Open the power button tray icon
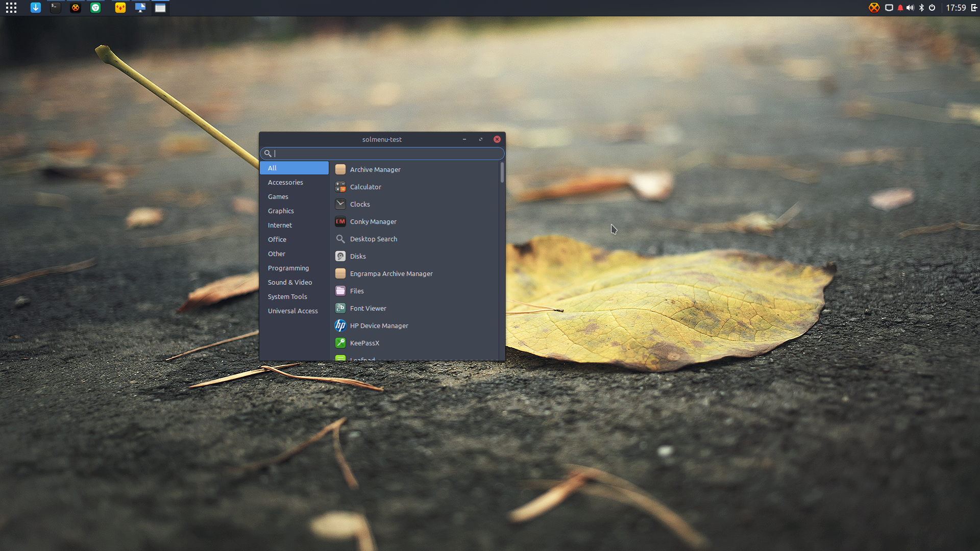980x551 pixels. tap(932, 8)
